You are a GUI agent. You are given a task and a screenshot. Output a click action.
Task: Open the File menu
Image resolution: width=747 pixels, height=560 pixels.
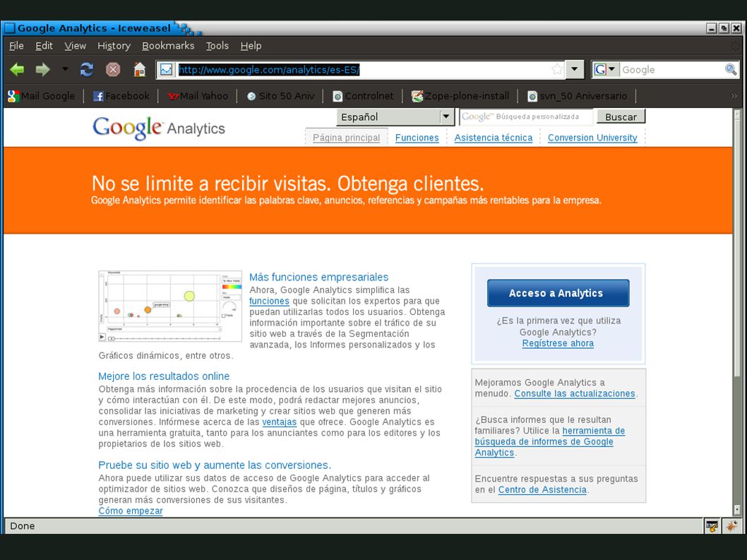pyautogui.click(x=16, y=46)
